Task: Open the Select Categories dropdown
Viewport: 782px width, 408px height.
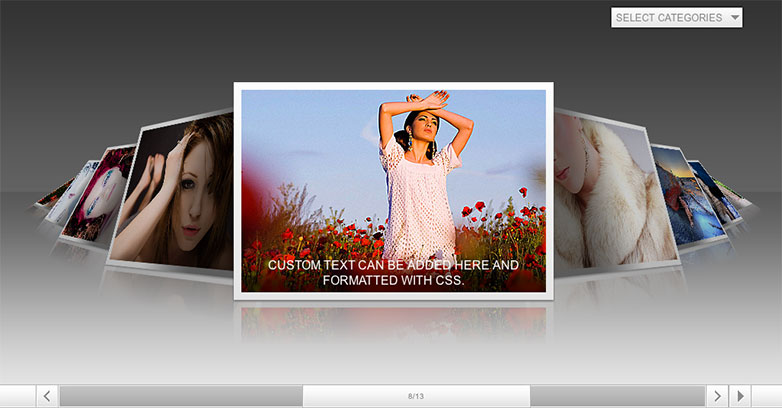Action: (x=676, y=17)
